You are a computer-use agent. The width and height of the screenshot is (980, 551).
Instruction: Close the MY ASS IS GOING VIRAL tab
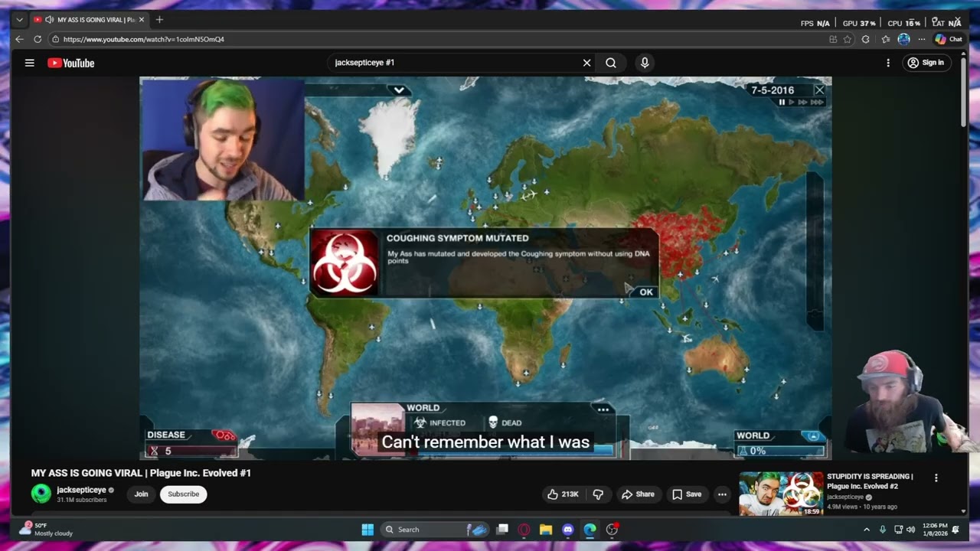[142, 19]
